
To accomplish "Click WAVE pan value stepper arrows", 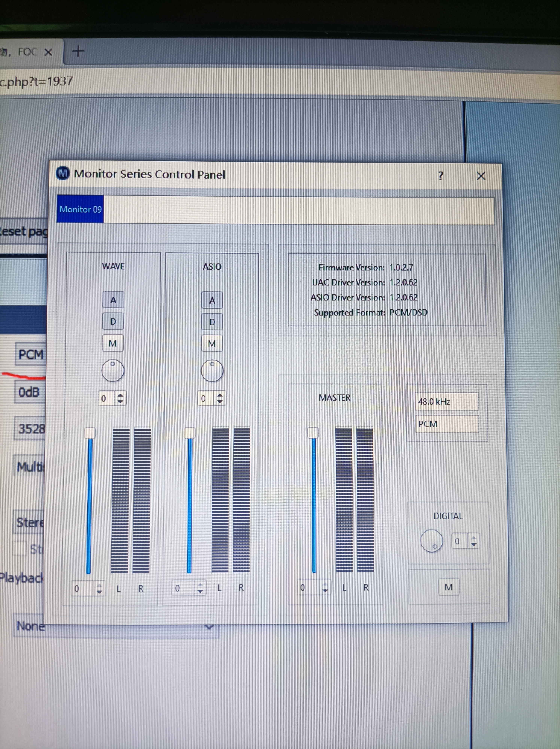I will coord(120,398).
